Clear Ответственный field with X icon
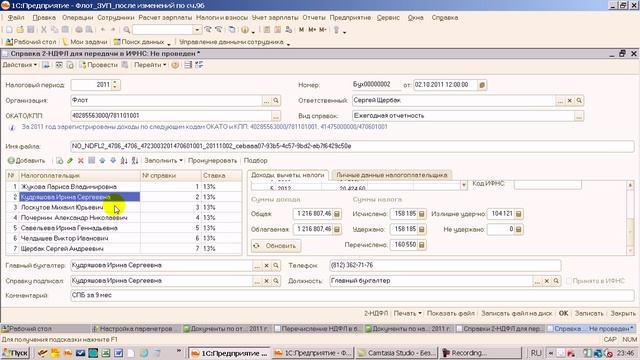The width and height of the screenshot is (640, 360). 569,100
